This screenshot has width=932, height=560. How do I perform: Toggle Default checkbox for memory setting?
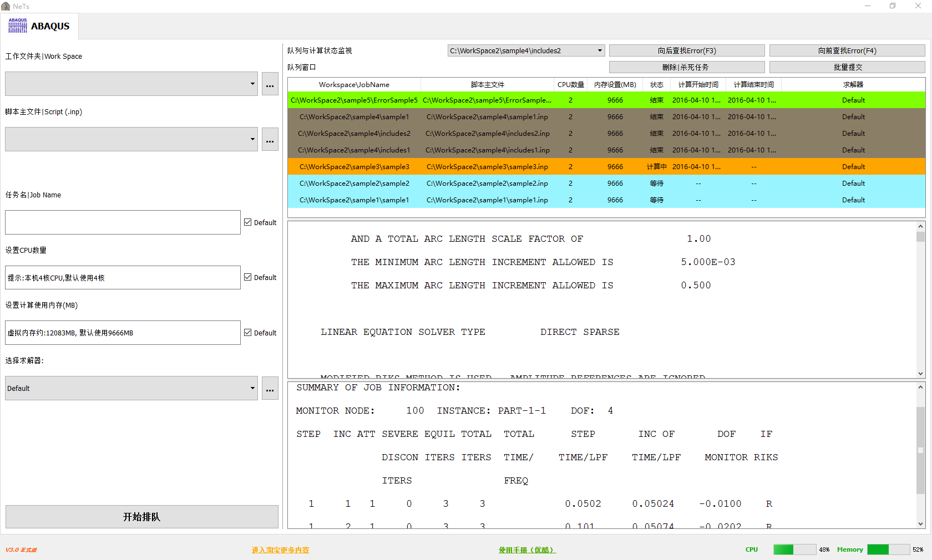point(248,333)
